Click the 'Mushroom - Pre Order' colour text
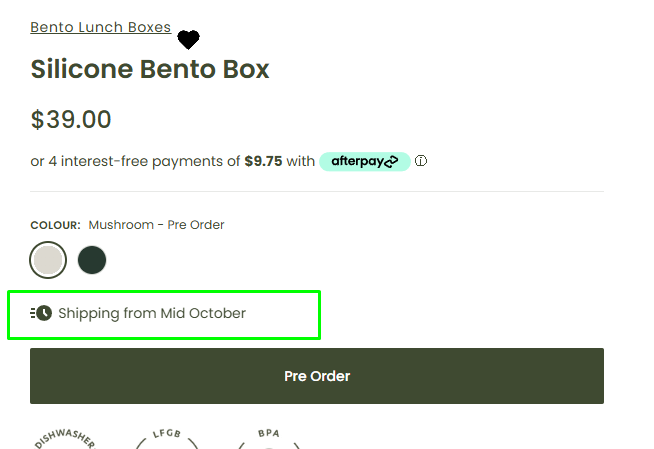This screenshot has height=449, width=654. coord(156,225)
